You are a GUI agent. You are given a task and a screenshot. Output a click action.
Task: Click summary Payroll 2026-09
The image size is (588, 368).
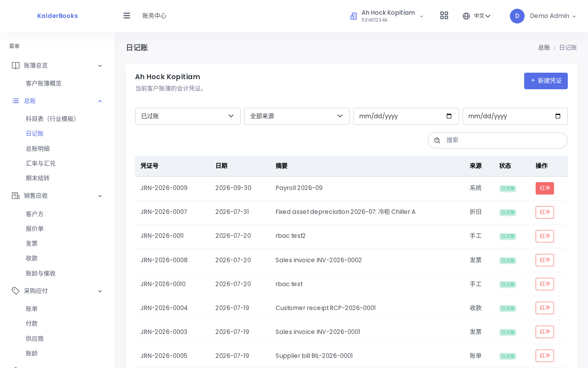tap(299, 188)
